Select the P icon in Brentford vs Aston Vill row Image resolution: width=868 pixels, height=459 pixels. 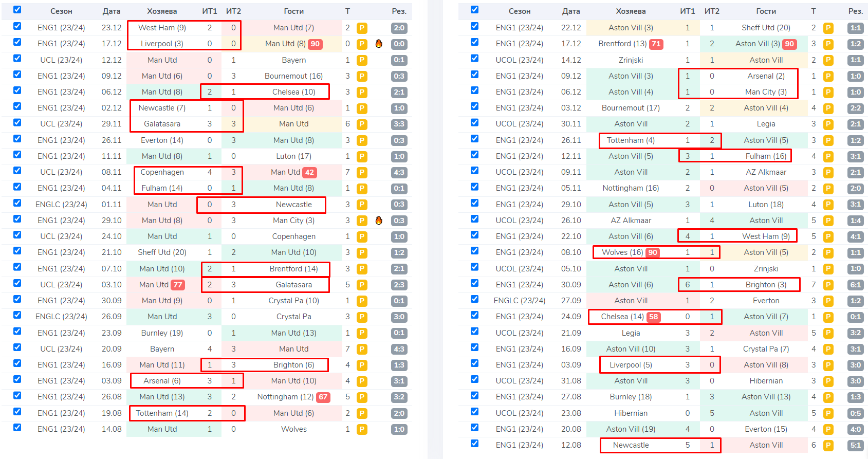tap(828, 44)
